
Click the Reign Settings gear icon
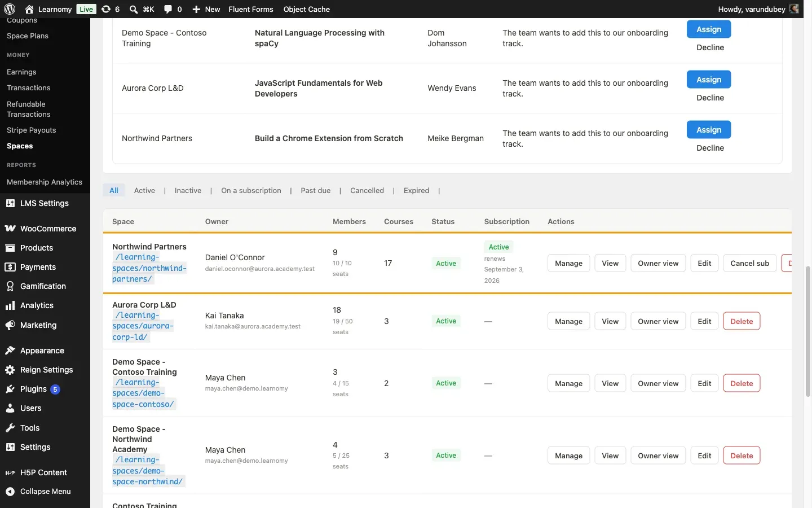click(x=10, y=370)
